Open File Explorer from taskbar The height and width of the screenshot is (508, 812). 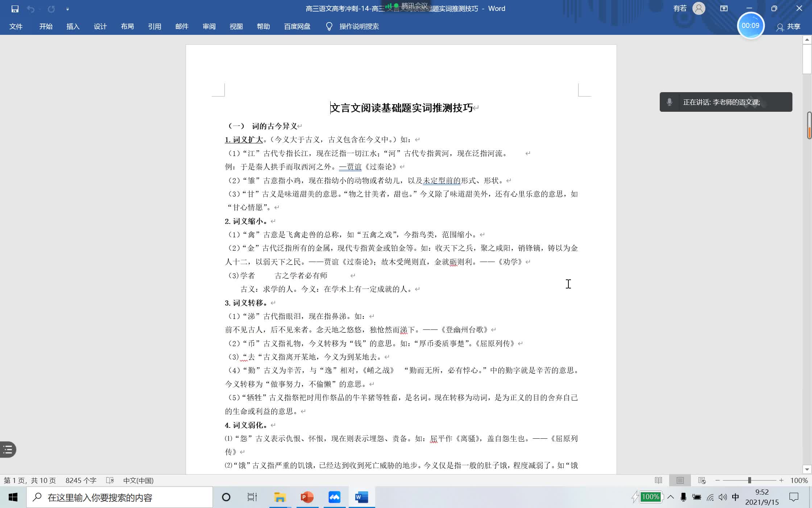coord(280,497)
